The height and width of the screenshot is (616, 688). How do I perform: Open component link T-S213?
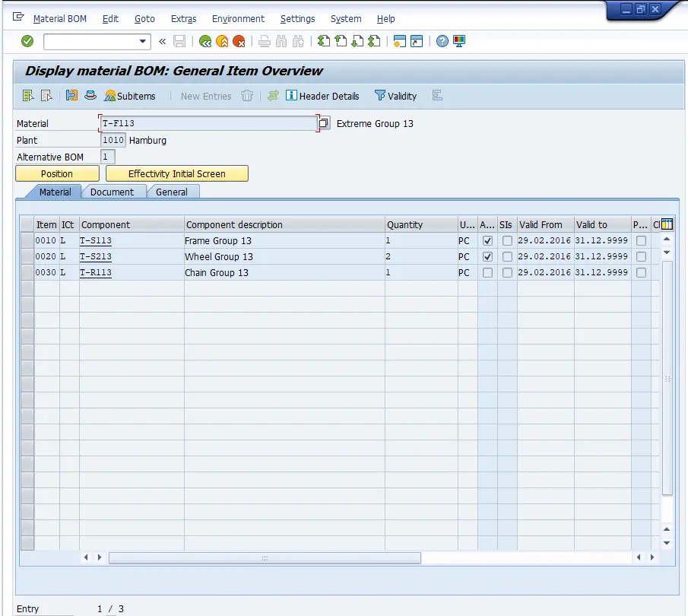tap(96, 256)
